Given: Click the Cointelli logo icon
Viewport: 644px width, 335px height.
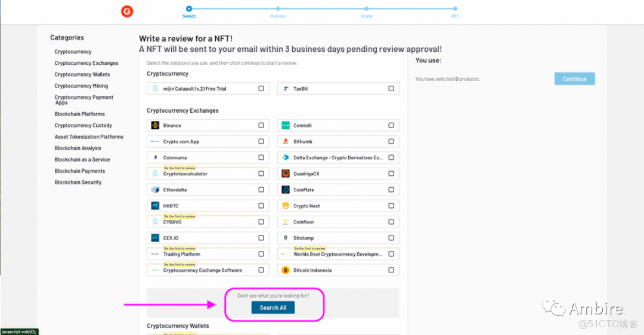Looking at the screenshot, I should pos(286,126).
